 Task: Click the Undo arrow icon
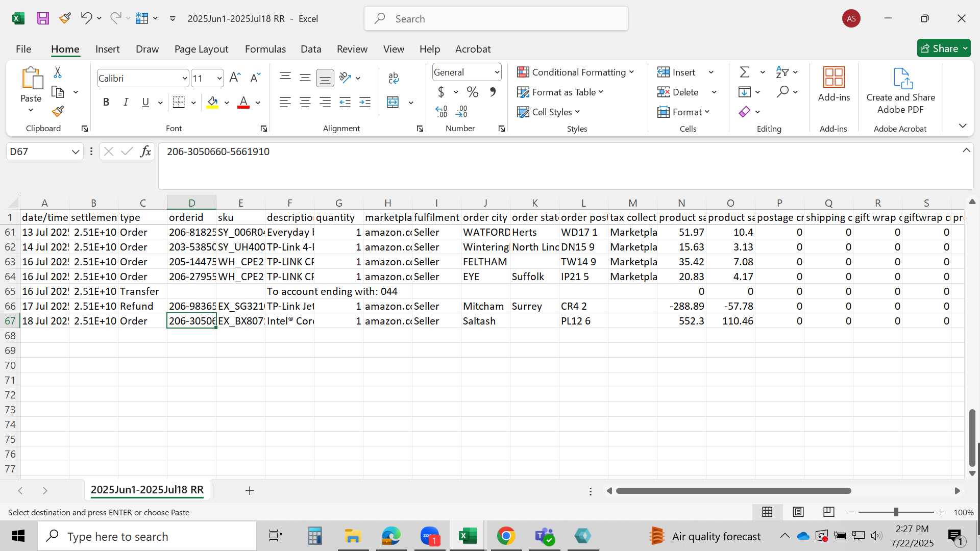click(x=86, y=18)
